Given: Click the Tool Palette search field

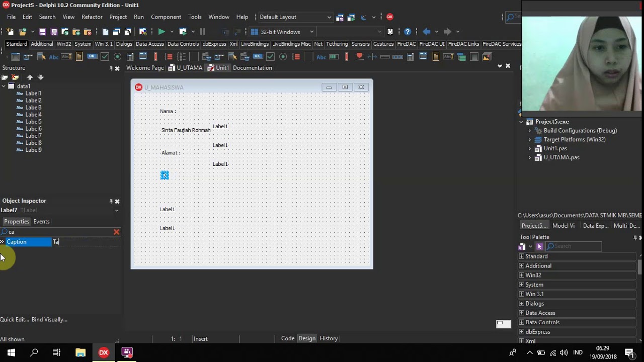Looking at the screenshot, I should pos(574,246).
